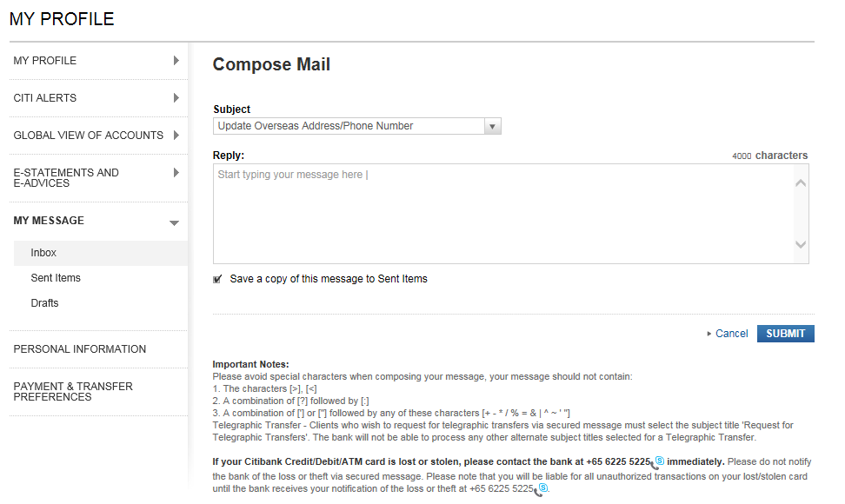Expand the Citi Alerts arrow
The height and width of the screenshot is (504, 845).
(x=176, y=98)
